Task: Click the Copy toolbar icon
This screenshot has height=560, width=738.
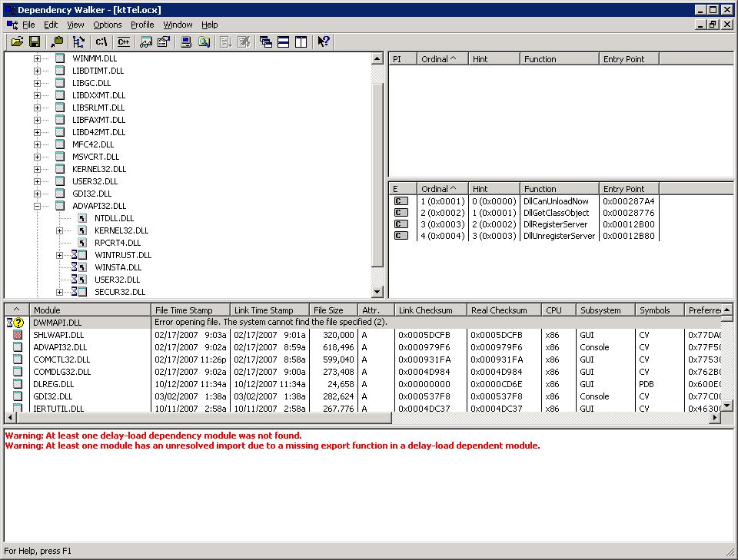Action: [57, 41]
